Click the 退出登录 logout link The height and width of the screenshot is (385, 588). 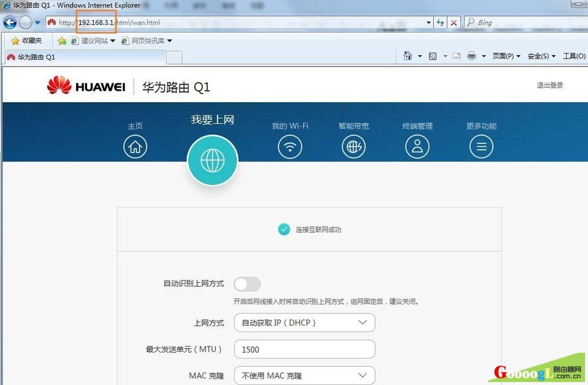[x=550, y=85]
